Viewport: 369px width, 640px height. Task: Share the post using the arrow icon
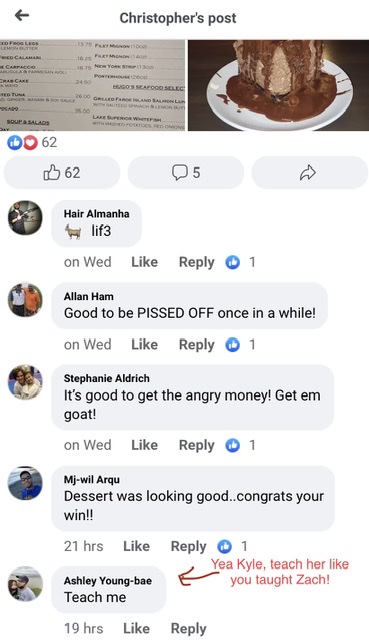[x=309, y=173]
